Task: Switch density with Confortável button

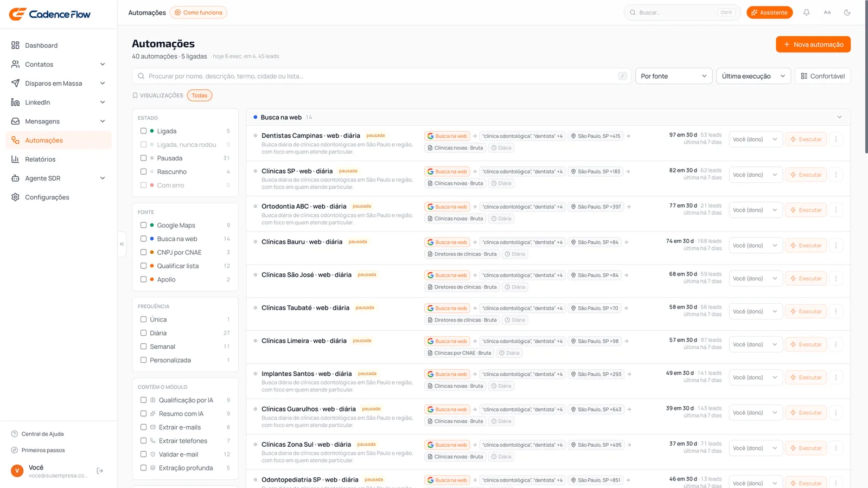Action: [822, 76]
